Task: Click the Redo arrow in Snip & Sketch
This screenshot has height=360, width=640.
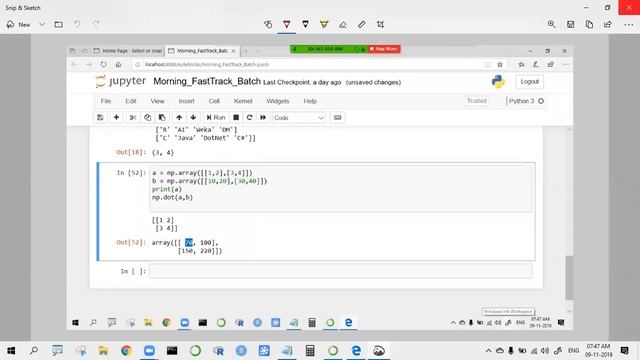Action: coord(96,24)
